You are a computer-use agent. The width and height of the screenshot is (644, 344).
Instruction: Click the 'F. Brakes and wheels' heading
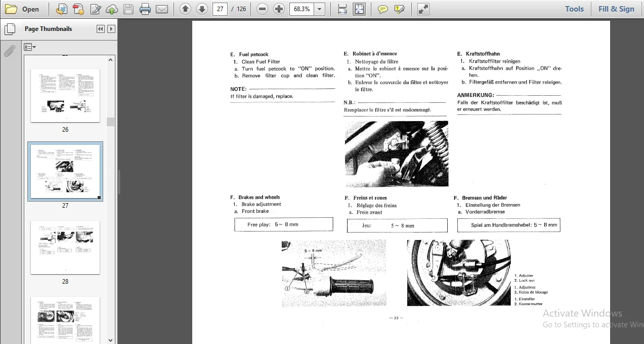[x=255, y=197]
